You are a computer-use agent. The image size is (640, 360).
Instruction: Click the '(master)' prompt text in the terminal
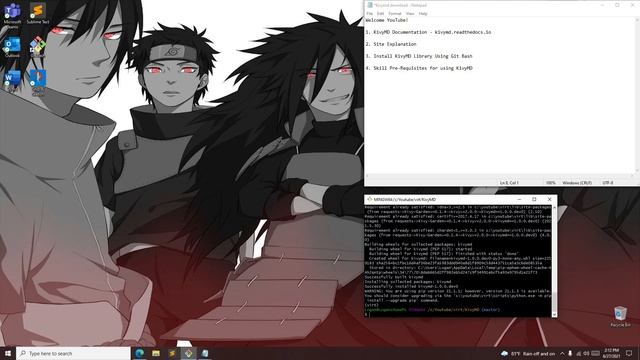(x=490, y=310)
